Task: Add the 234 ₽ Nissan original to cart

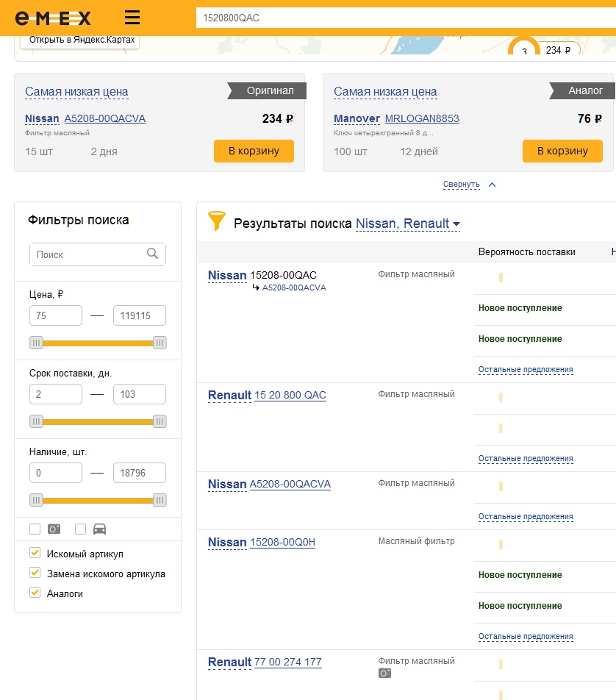Action: click(x=254, y=151)
